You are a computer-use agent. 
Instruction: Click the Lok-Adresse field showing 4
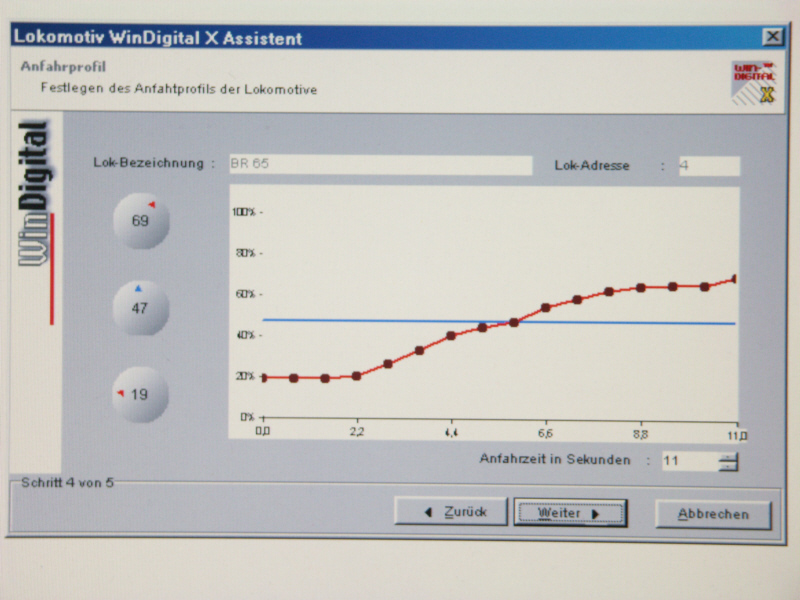coord(709,166)
